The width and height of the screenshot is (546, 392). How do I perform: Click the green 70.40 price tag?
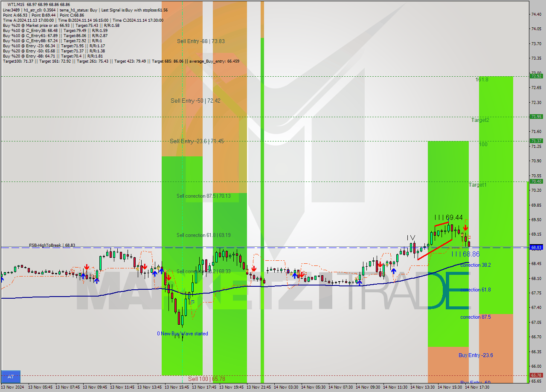[x=536, y=181]
